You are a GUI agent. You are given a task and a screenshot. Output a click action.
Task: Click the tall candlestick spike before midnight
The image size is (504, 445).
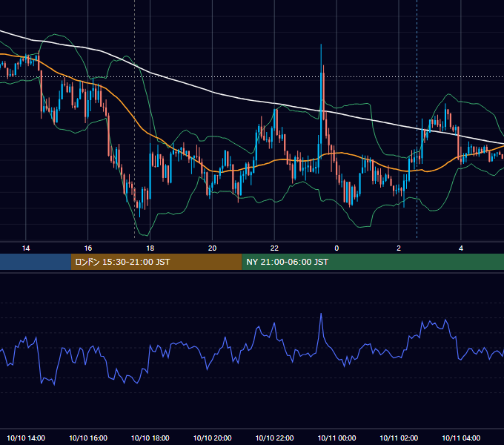click(321, 103)
